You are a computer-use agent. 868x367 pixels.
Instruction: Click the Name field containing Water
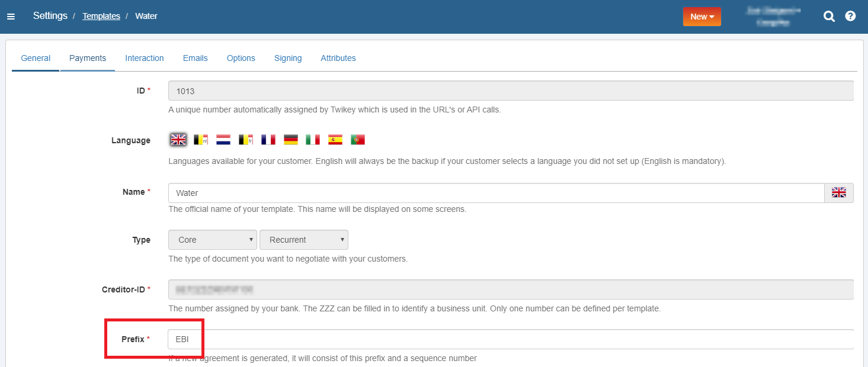click(495, 193)
